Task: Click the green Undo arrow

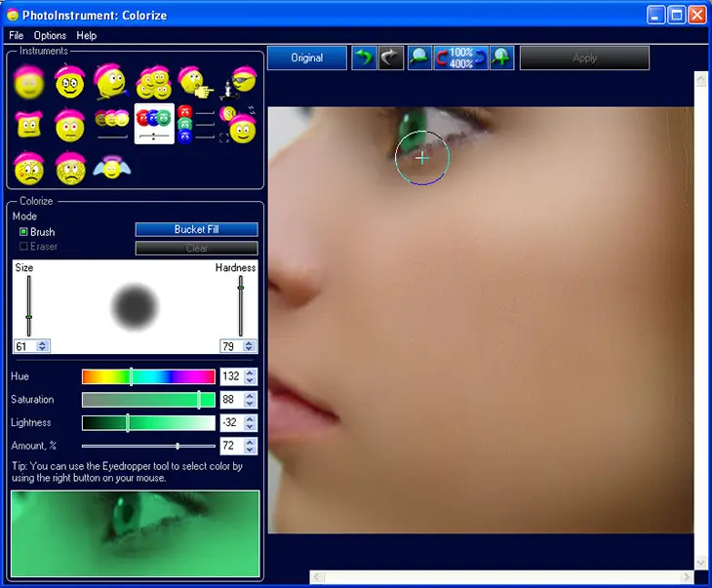Action: pyautogui.click(x=364, y=58)
